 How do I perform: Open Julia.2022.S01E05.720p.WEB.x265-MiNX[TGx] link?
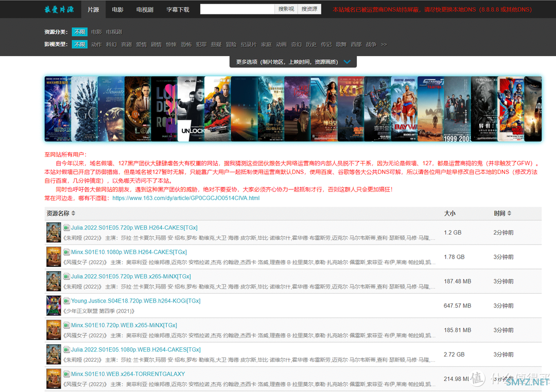pos(131,276)
